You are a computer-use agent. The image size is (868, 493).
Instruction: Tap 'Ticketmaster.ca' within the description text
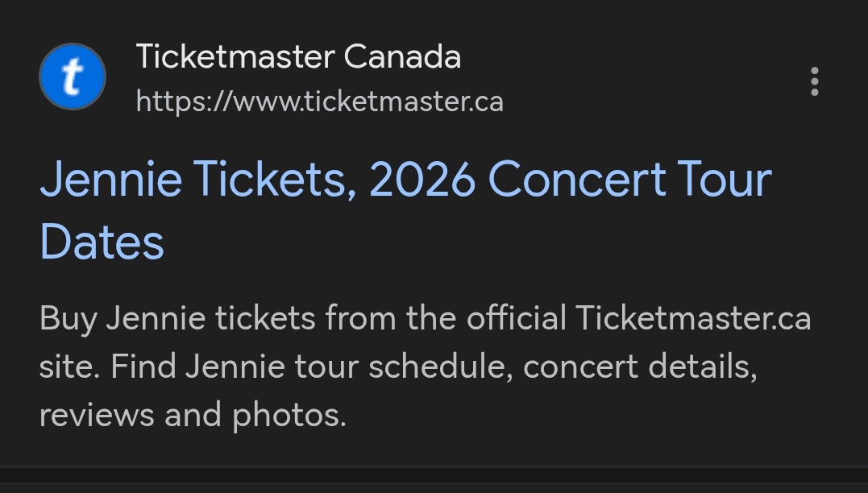tap(693, 319)
